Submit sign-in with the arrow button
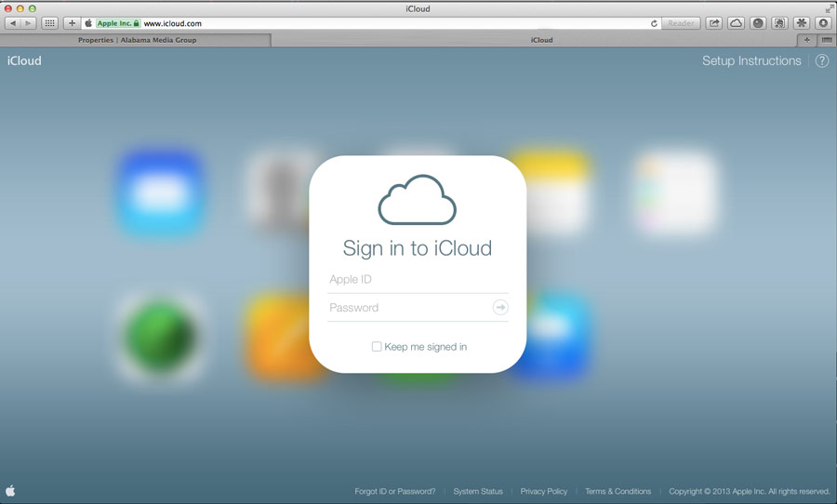This screenshot has height=504, width=837. (500, 308)
